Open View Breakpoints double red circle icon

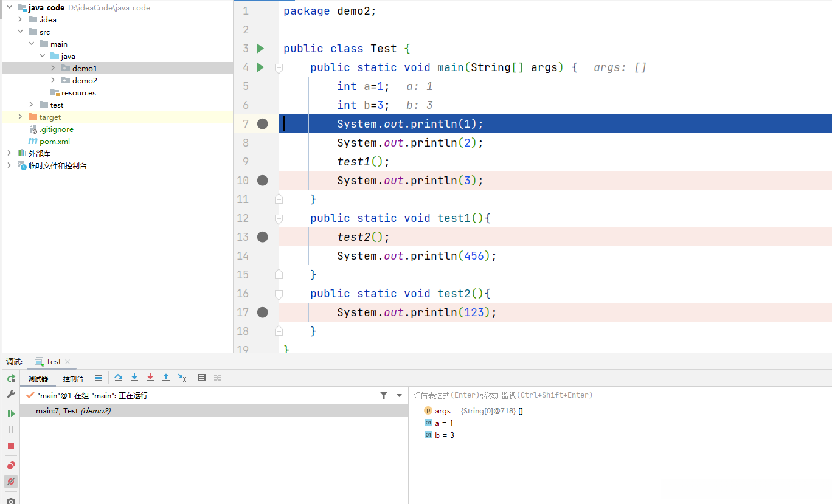coord(11,466)
